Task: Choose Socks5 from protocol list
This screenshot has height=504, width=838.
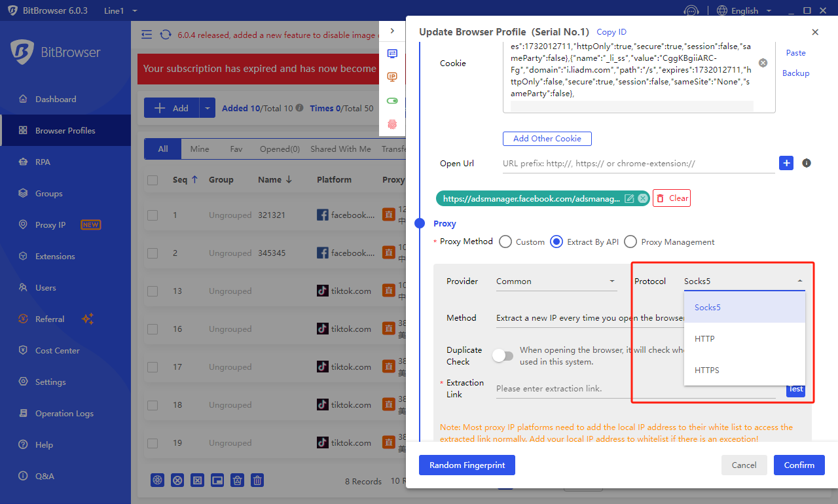Action: tap(744, 307)
